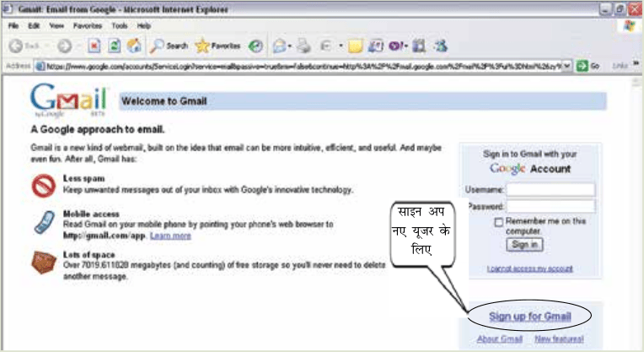
Task: Enable Remember me on this computer checkbox
Action: [498, 223]
